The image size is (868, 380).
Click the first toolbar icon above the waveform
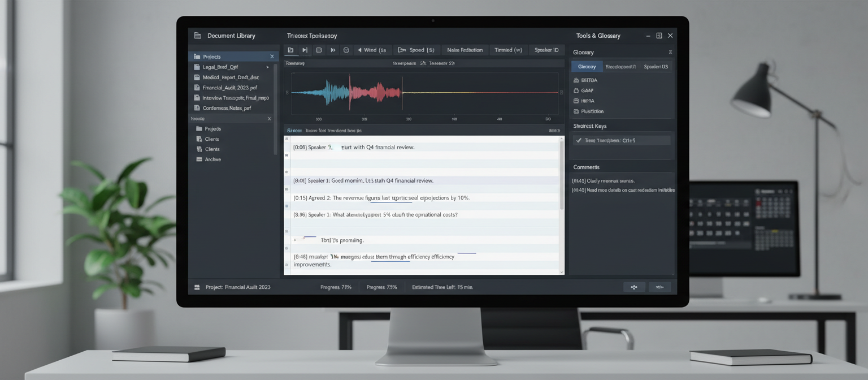(290, 50)
